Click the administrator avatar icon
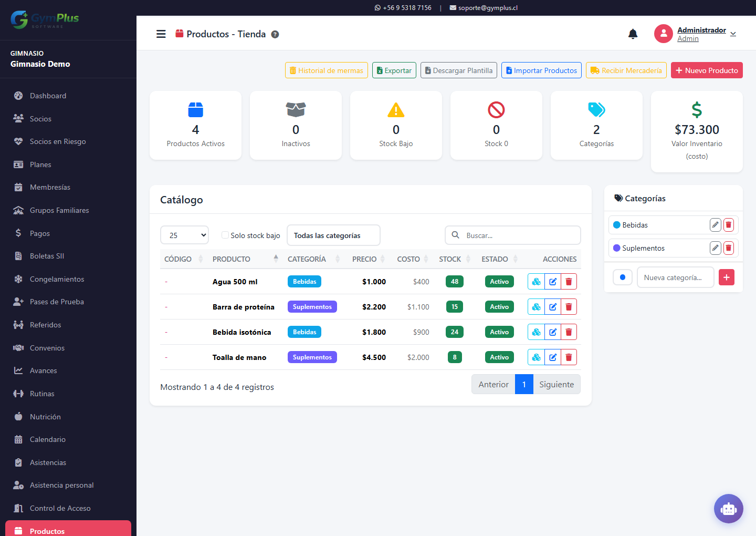 click(664, 34)
